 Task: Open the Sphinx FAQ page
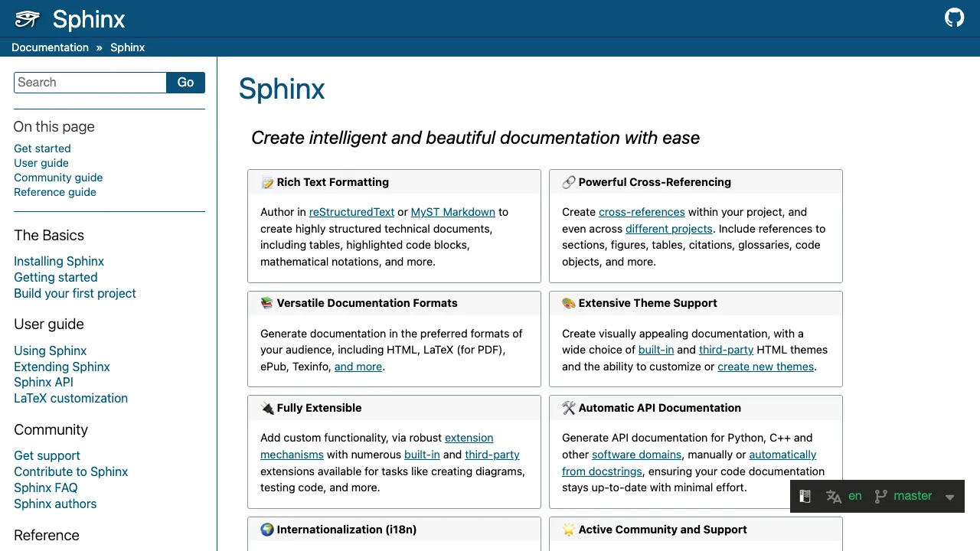(45, 487)
